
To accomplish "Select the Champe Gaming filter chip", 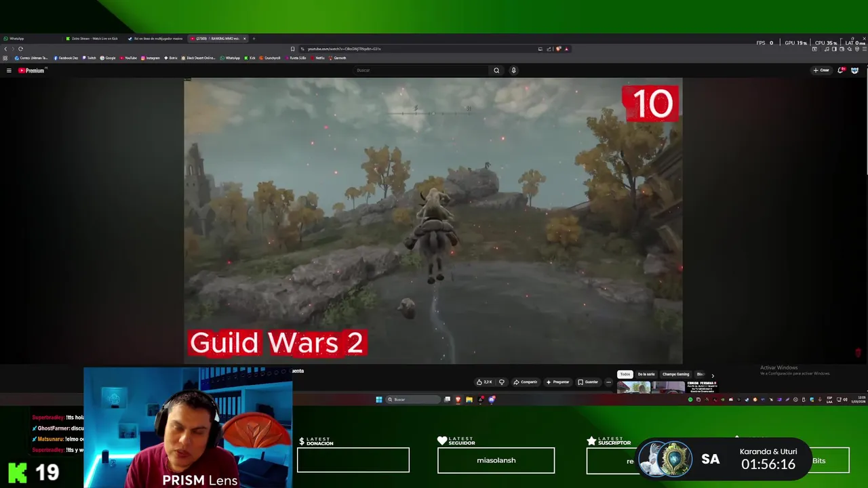I will 675,374.
